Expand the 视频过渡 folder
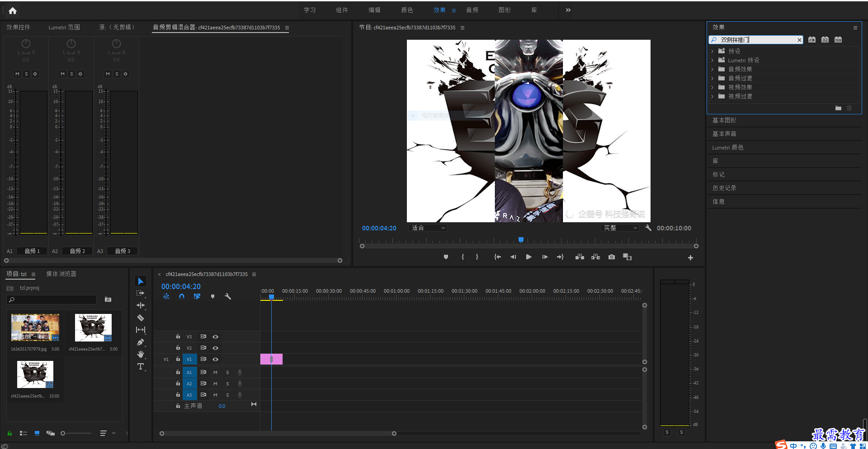This screenshot has height=449, width=868. pyautogui.click(x=712, y=96)
